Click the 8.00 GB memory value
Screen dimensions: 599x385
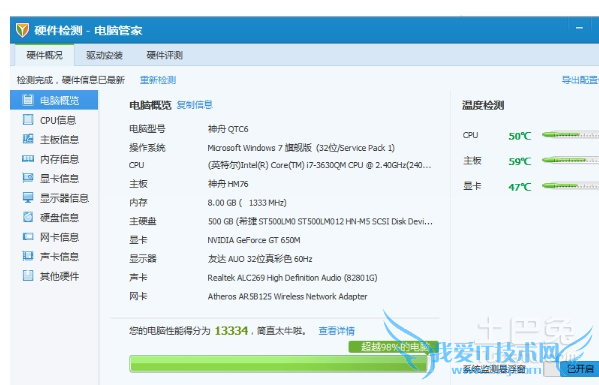[247, 202]
